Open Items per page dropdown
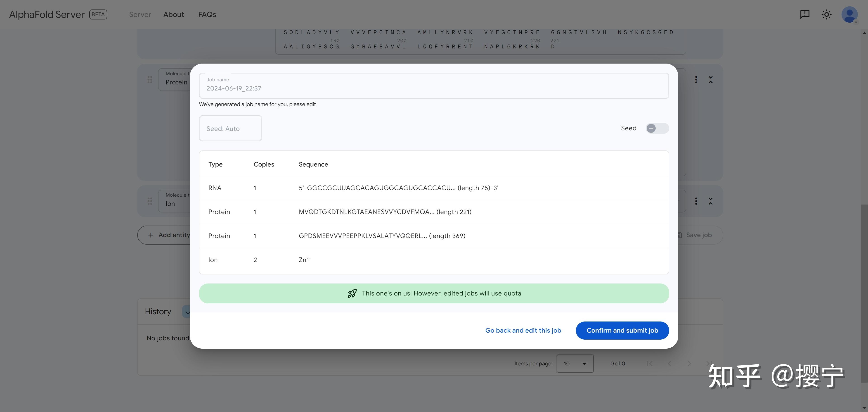868x412 pixels. (575, 363)
